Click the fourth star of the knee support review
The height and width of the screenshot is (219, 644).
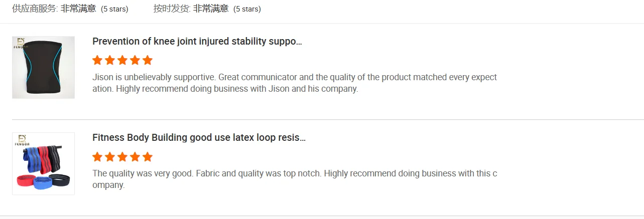click(x=135, y=61)
